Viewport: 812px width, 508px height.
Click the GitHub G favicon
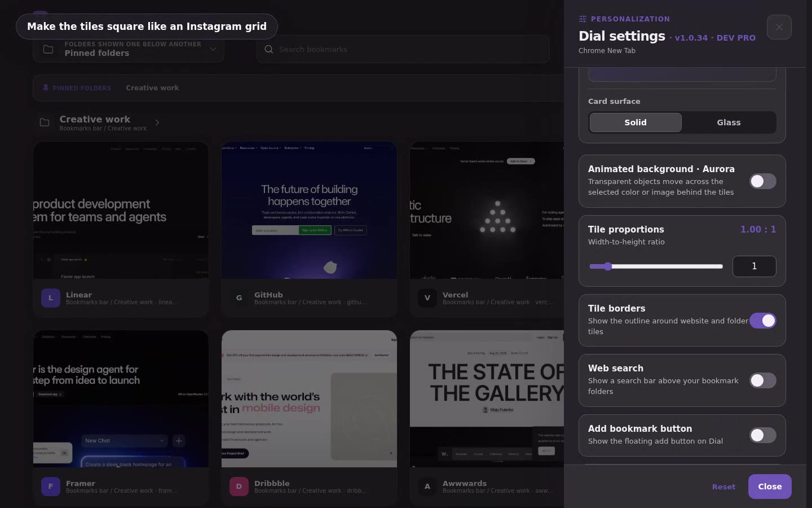(x=239, y=298)
